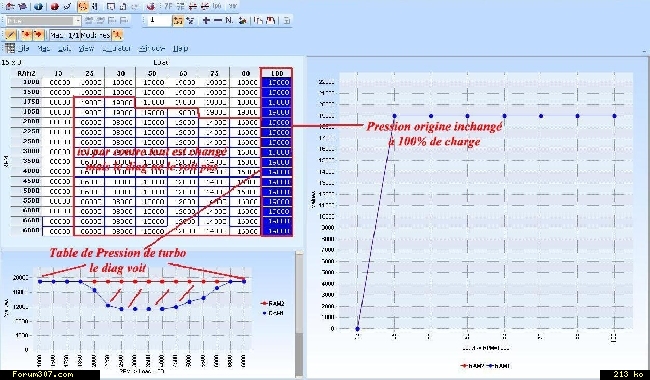The image size is (650, 380).
Task: Click the input field showing '1'
Action: point(160,20)
